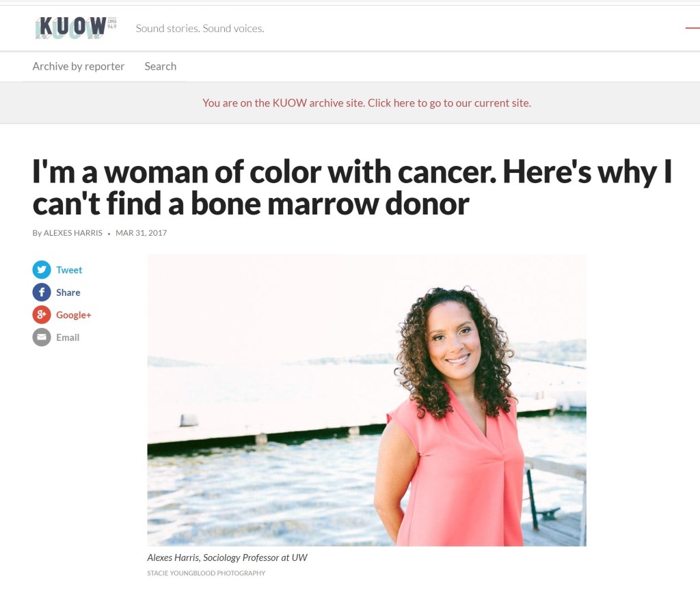Open Archive by reporter menu
Viewport: 700px width, 593px height.
coord(78,66)
